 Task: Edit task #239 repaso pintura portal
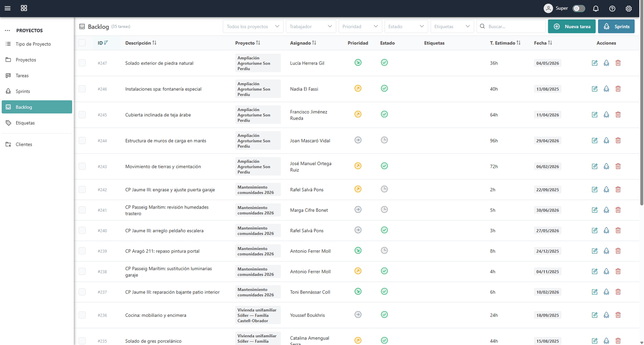coord(594,251)
